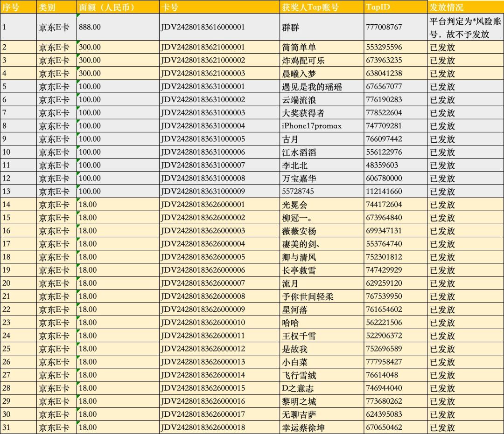Image resolution: width=504 pixels, height=434 pixels.
Task: Click TapID 777958427
Action: click(384, 362)
